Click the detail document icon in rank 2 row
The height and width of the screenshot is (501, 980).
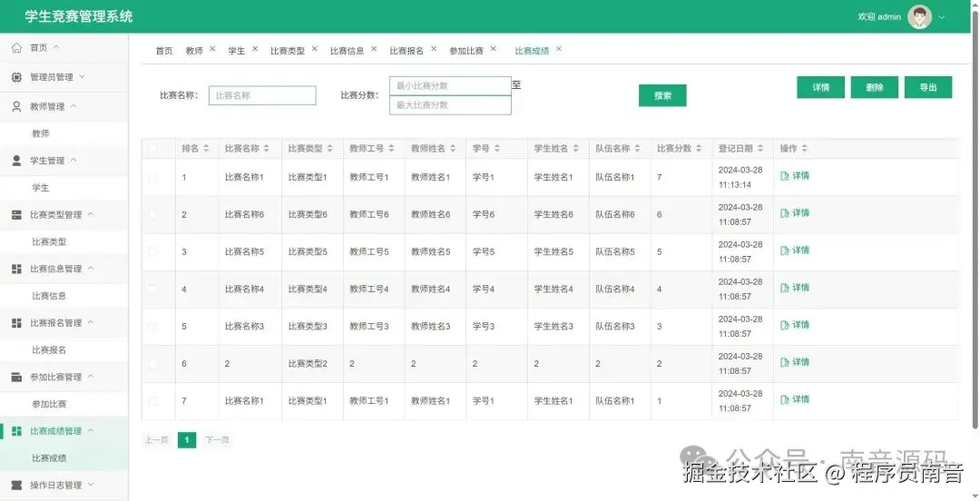pos(785,213)
